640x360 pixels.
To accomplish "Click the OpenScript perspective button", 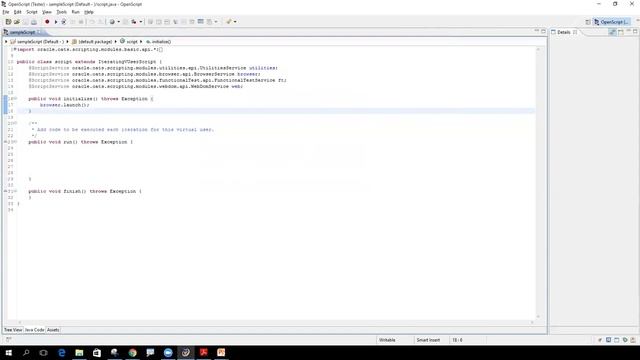I will [611, 22].
